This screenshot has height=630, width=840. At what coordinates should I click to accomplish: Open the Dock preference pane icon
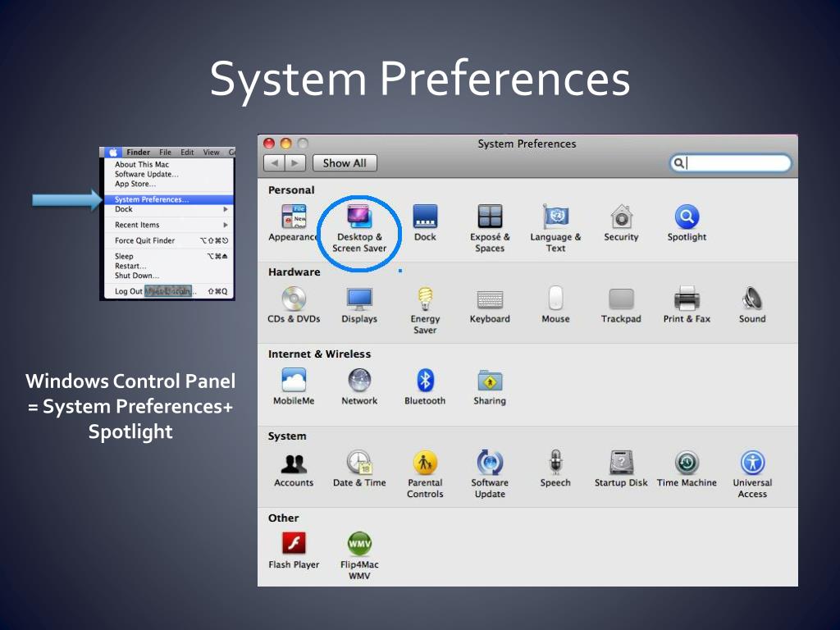[425, 223]
